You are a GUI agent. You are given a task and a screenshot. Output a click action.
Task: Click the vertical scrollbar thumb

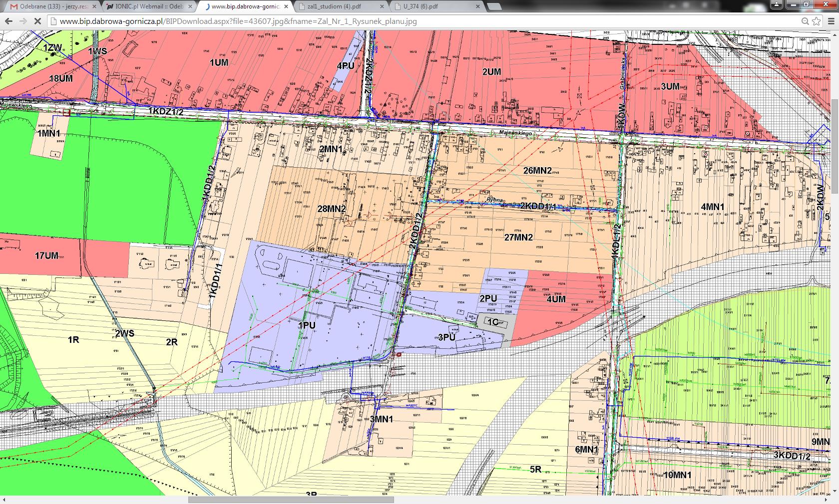(835, 145)
